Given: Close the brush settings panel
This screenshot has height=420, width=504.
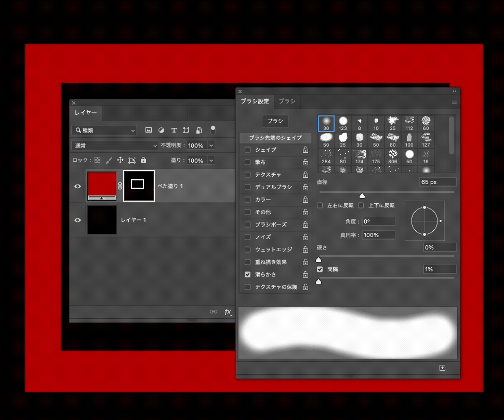Looking at the screenshot, I should [240, 91].
